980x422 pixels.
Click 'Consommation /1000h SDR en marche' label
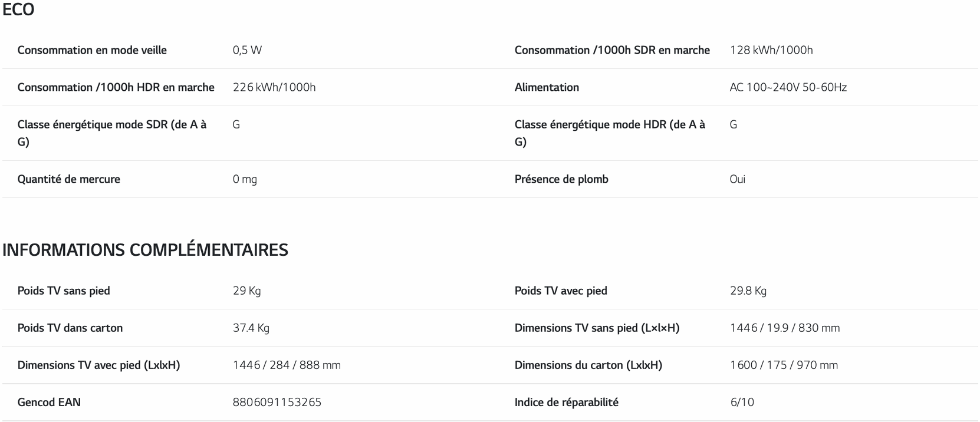point(612,50)
